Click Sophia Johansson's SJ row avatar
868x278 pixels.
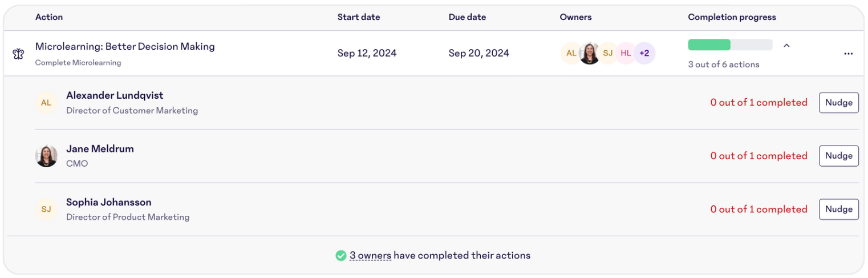pos(46,209)
